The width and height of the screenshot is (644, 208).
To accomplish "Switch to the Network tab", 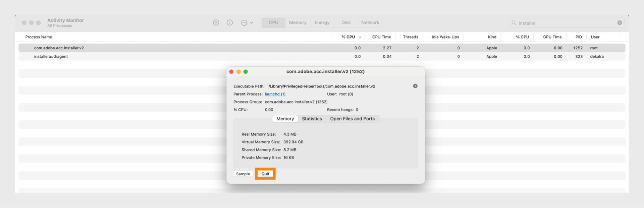I will [x=370, y=22].
